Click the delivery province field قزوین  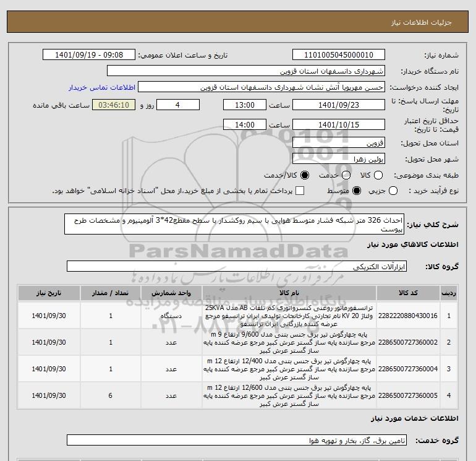pos(339,143)
